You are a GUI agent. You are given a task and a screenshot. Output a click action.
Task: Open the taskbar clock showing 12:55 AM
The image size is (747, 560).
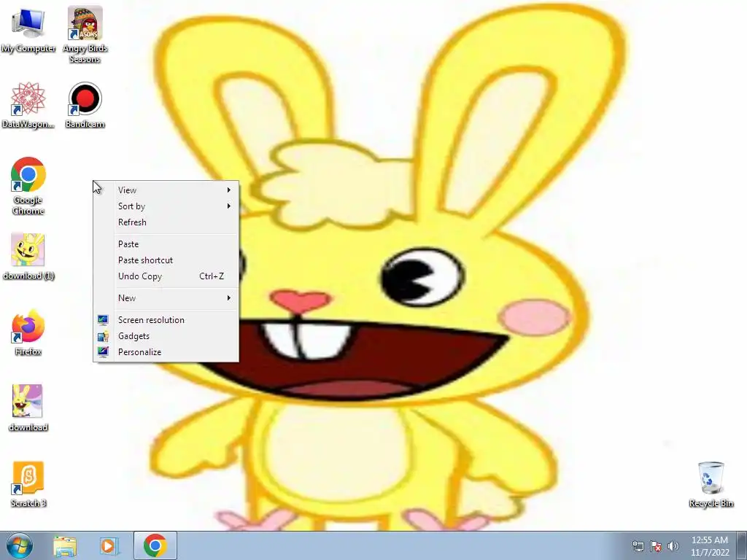click(710, 546)
